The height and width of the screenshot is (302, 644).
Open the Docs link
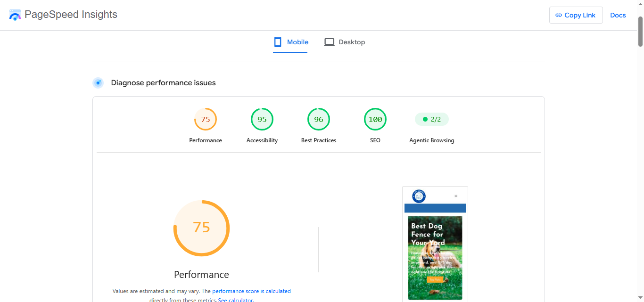[618, 15]
